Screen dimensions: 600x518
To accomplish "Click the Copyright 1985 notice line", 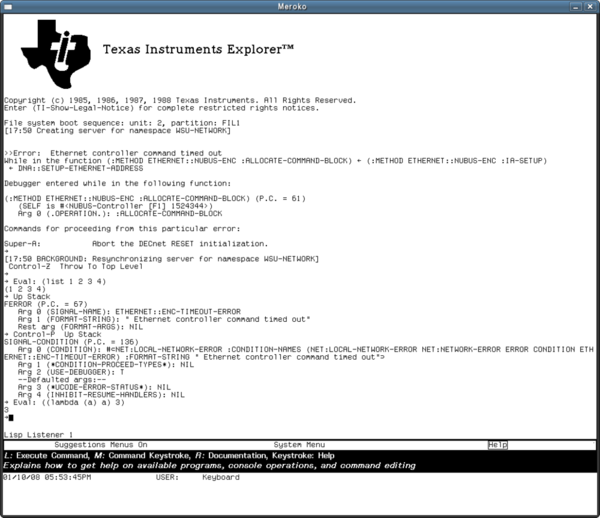I will point(180,100).
